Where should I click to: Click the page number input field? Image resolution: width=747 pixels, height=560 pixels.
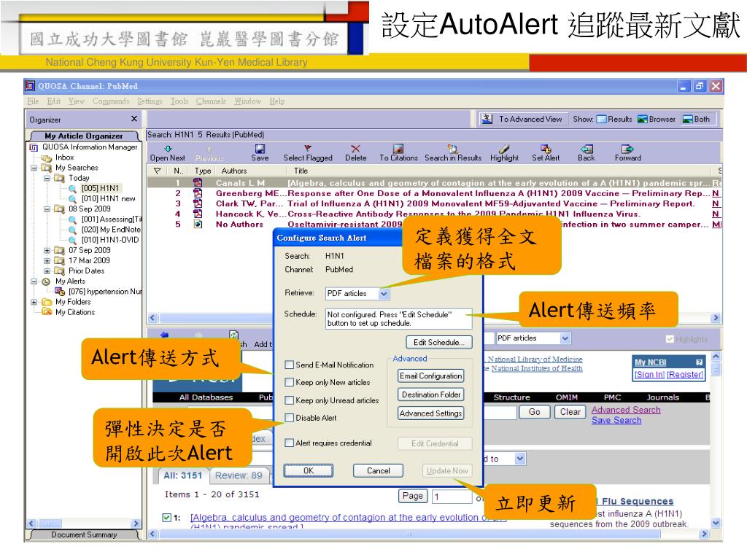452,496
